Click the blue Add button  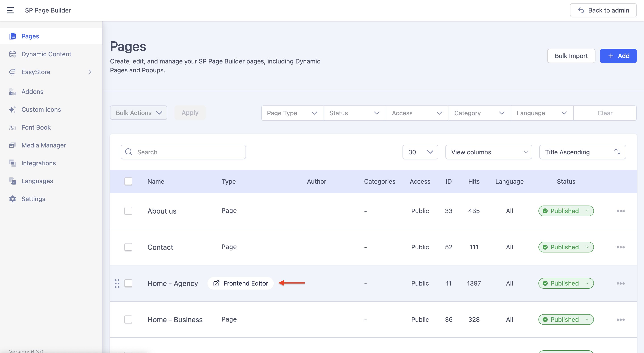(618, 56)
